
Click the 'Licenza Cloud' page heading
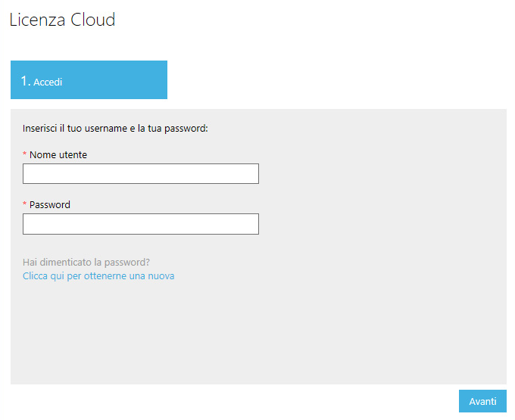pos(62,20)
